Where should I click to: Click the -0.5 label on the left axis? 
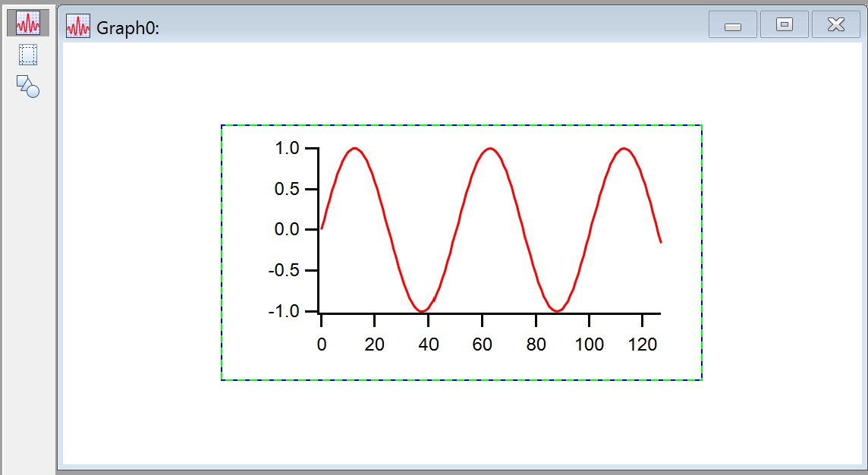tap(285, 270)
